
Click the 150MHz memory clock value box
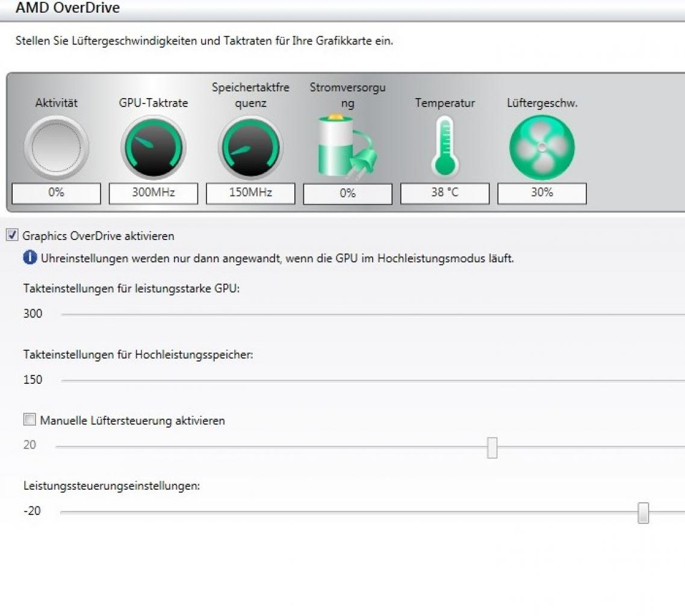tap(250, 193)
